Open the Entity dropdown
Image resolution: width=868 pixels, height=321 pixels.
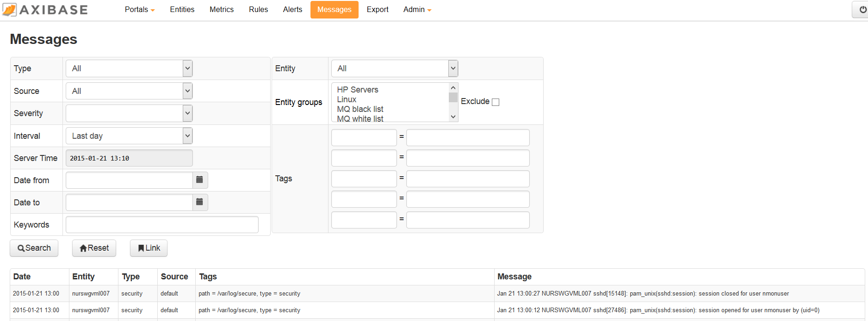395,68
